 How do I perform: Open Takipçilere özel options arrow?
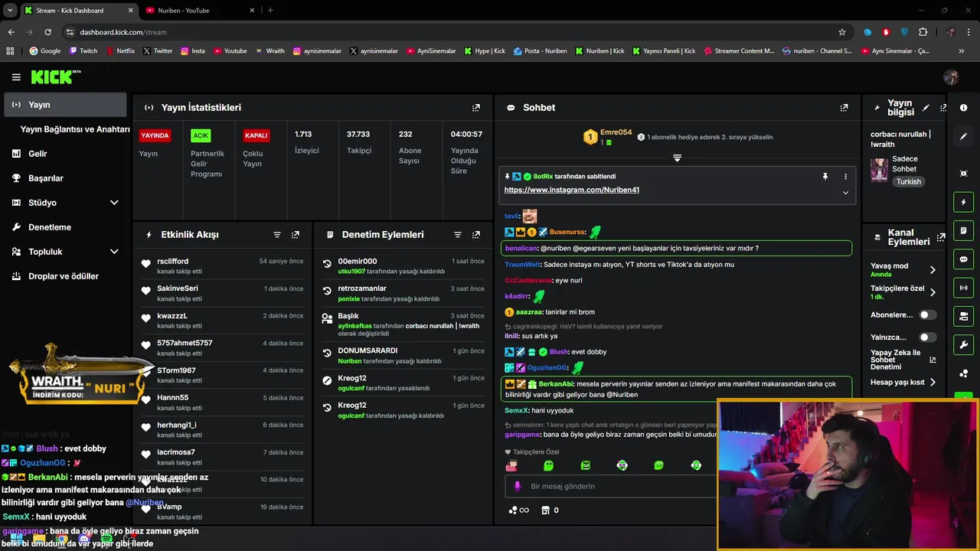pos(933,292)
